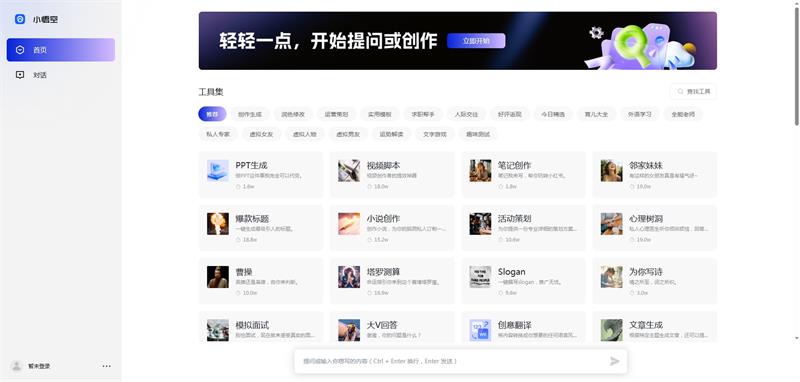Image resolution: width=800 pixels, height=382 pixels.
Task: Click the 暂未登录 user avatar
Action: tap(17, 366)
